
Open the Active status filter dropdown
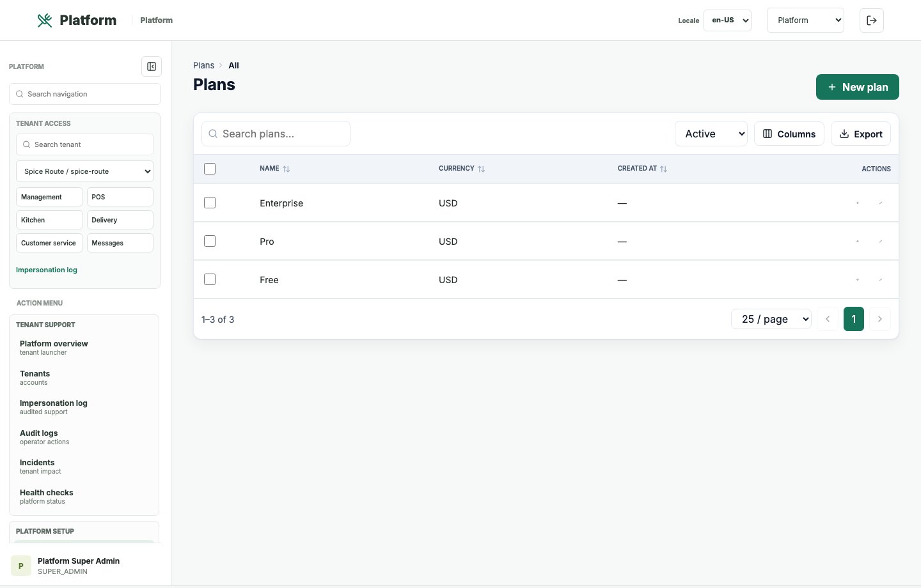711,134
